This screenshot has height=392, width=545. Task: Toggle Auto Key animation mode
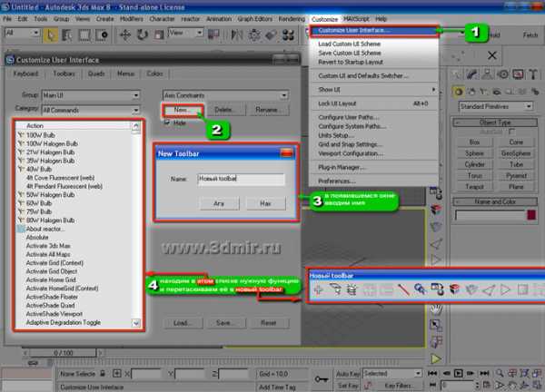click(x=347, y=374)
